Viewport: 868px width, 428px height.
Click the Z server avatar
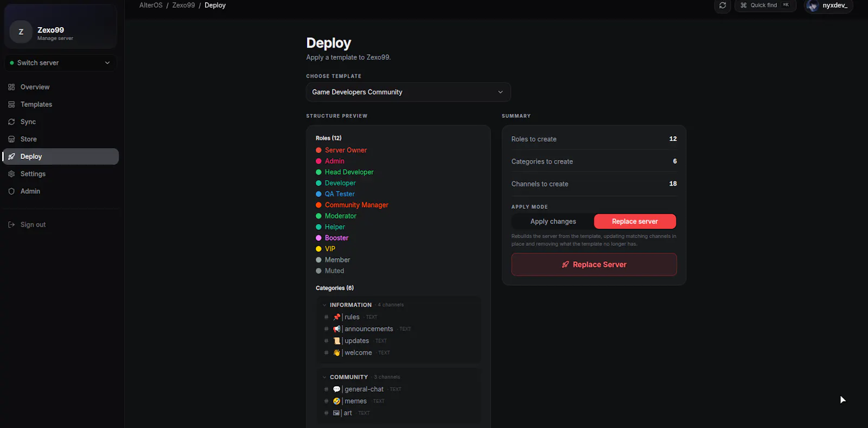pyautogui.click(x=21, y=32)
